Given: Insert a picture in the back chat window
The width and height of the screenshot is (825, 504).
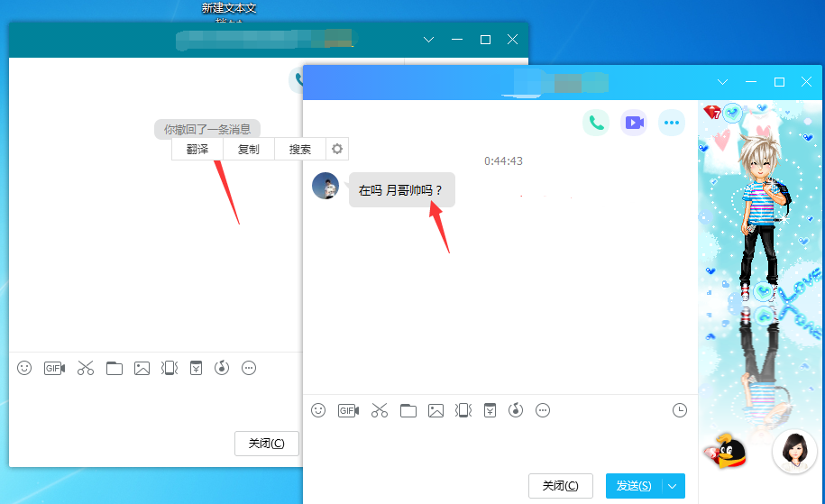Looking at the screenshot, I should 142,368.
